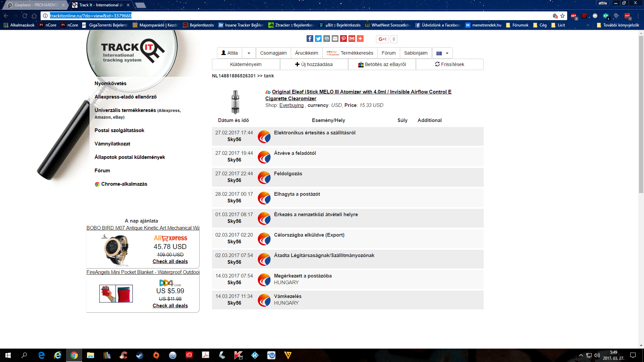Click the Google +1 button
644x362 pixels.
pos(382,39)
